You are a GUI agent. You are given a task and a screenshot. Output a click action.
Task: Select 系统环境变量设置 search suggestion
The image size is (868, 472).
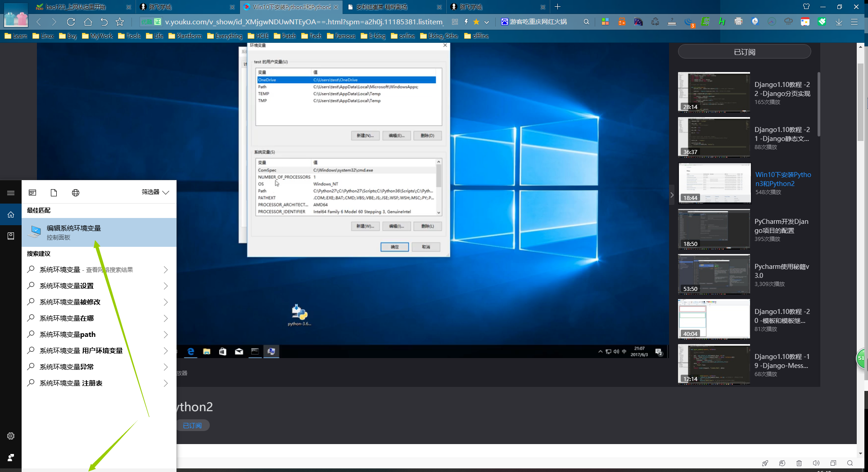(67, 286)
